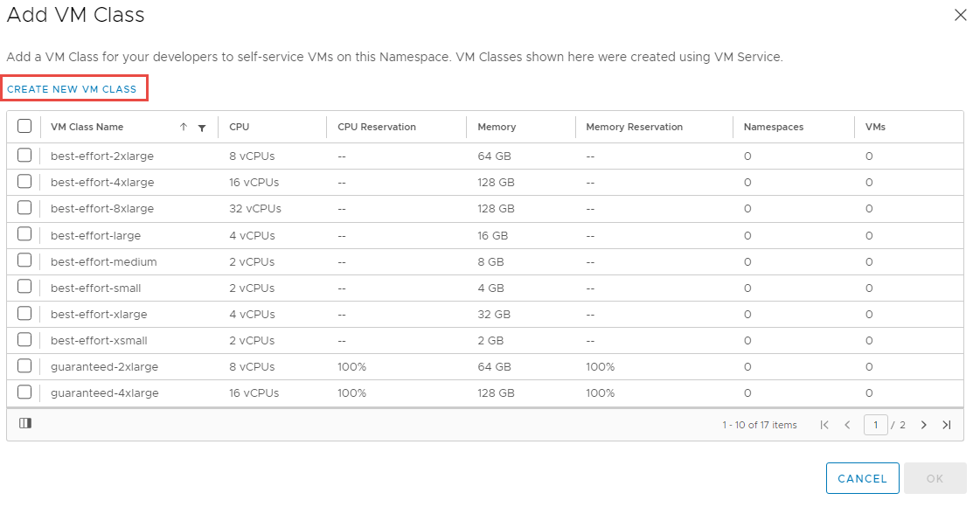Go to the previous page arrow
980x507 pixels.
(x=847, y=425)
